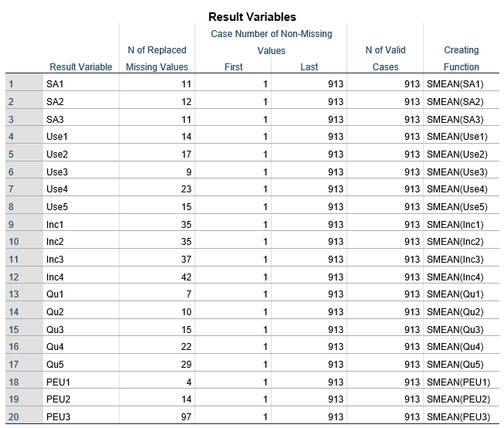
Task: Click the Creating Function column header
Action: click(462, 59)
